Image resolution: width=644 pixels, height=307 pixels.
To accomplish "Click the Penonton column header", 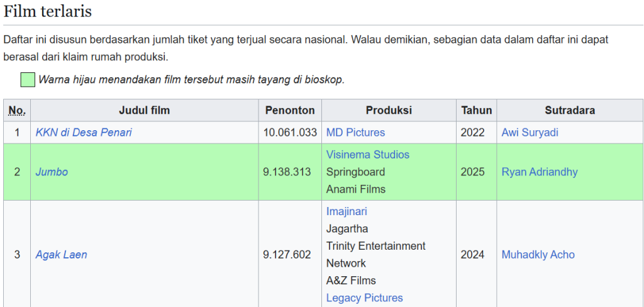I will [x=290, y=110].
